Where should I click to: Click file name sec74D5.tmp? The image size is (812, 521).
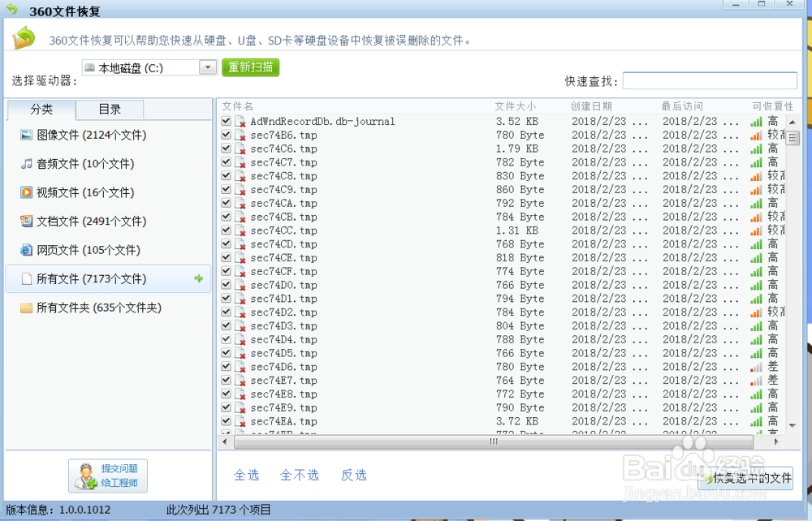pos(283,353)
